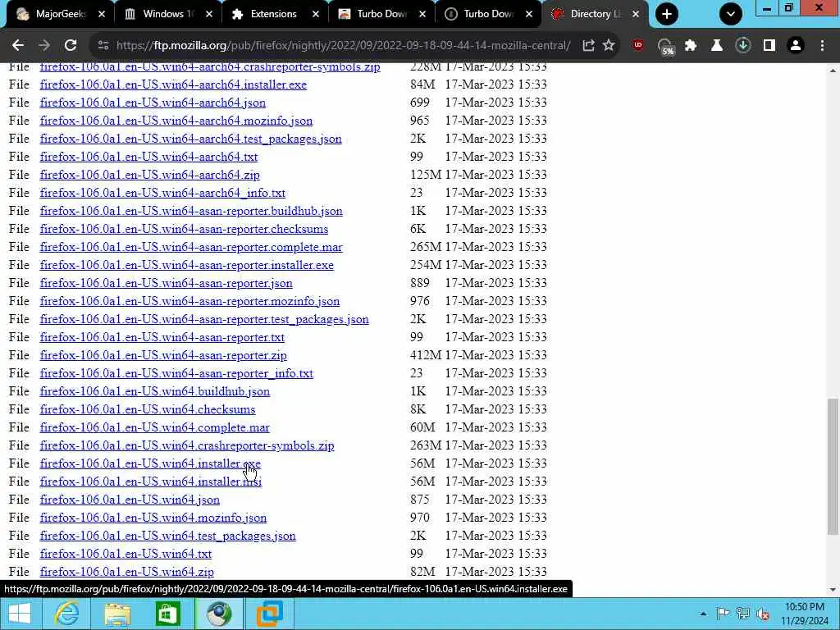Close the MajorGeeks tab
This screenshot has height=630, width=840.
pyautogui.click(x=102, y=14)
